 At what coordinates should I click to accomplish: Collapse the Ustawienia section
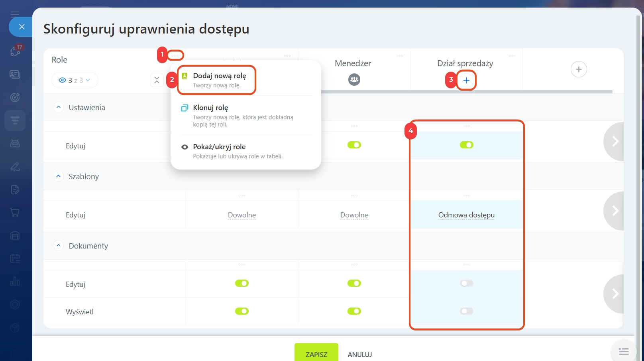tap(59, 107)
